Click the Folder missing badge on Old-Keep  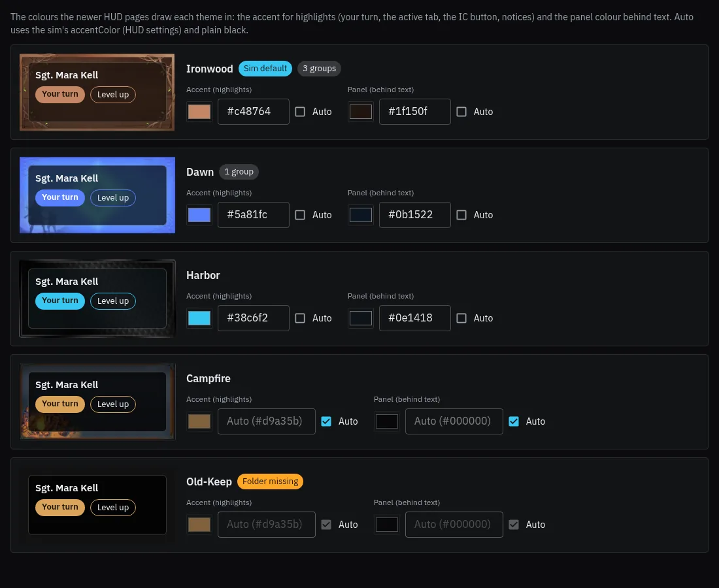(x=270, y=482)
